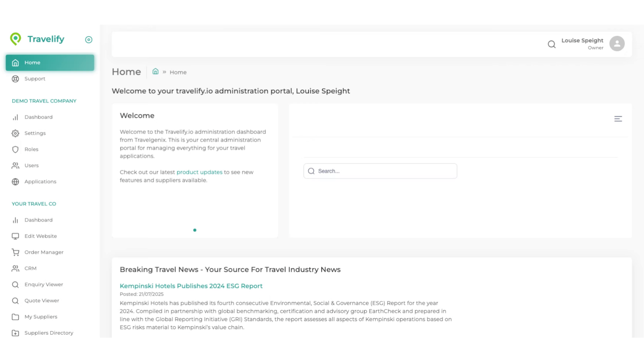Viewport: 644px width, 362px height.
Task: Open the widget hamburger menu icon
Action: (x=618, y=119)
